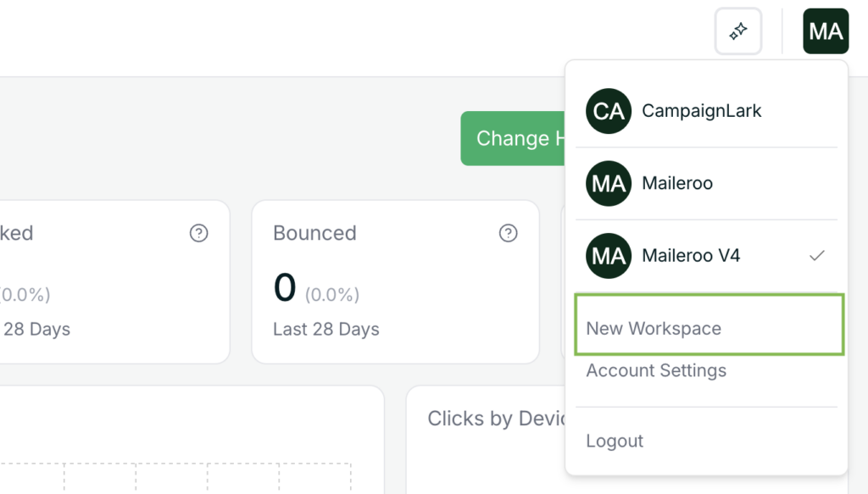The image size is (868, 494).
Task: Choose Logout from the menu
Action: [x=615, y=441]
